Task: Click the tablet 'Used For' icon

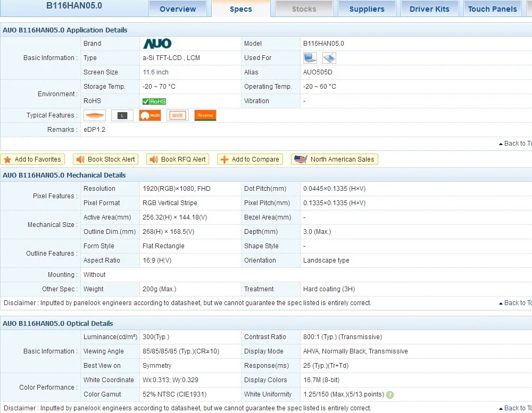Action: point(329,58)
